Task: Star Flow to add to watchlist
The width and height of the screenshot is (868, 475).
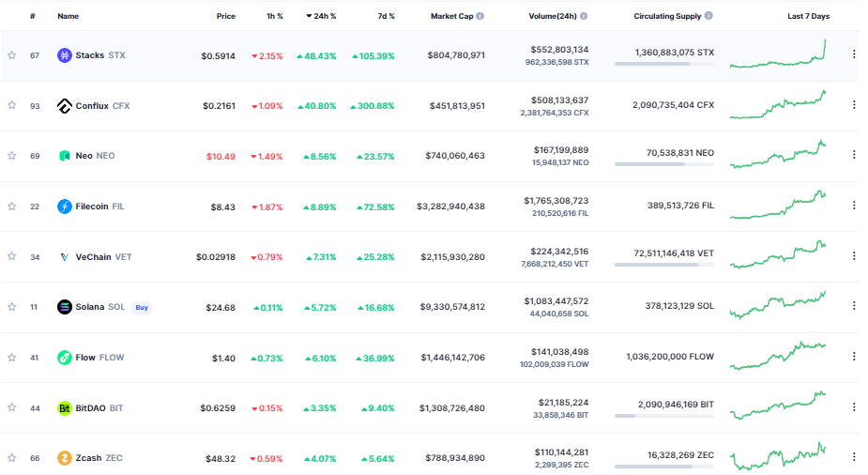Action: [x=11, y=357]
